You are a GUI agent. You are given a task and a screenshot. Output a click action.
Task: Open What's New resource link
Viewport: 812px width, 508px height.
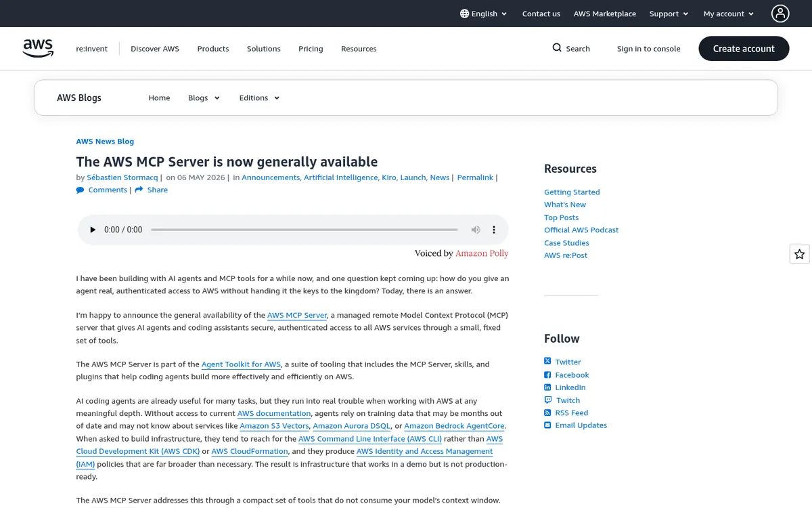(565, 205)
